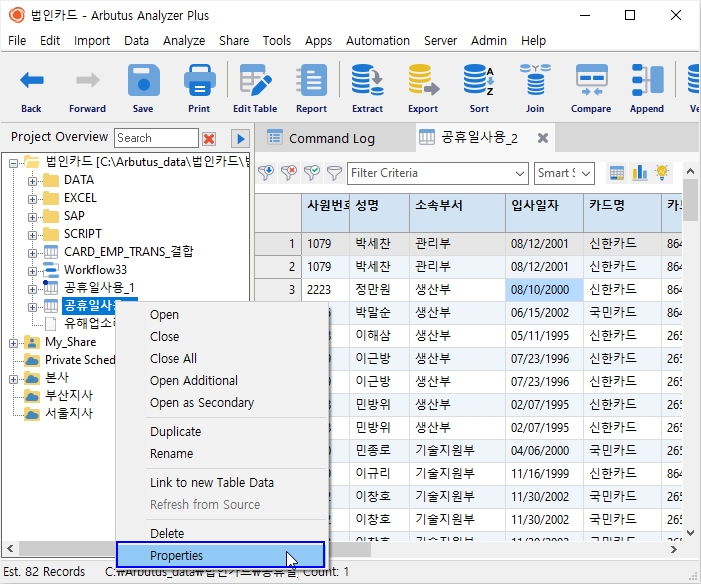Expand the SAP folder node
This screenshot has width=701, height=584.
[32, 217]
